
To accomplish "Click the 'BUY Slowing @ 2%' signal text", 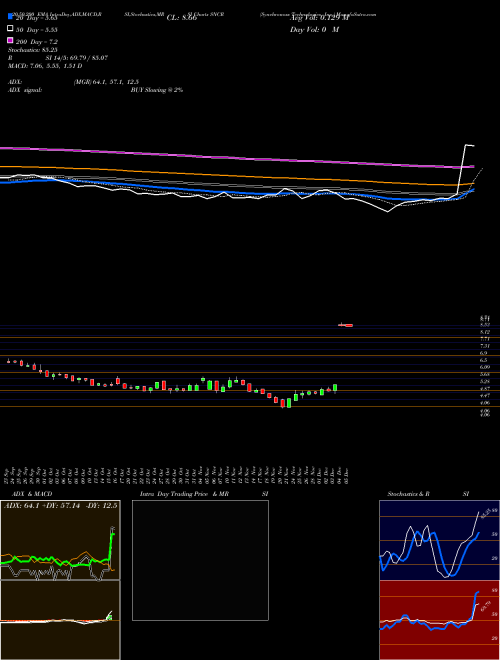I will coord(157,90).
